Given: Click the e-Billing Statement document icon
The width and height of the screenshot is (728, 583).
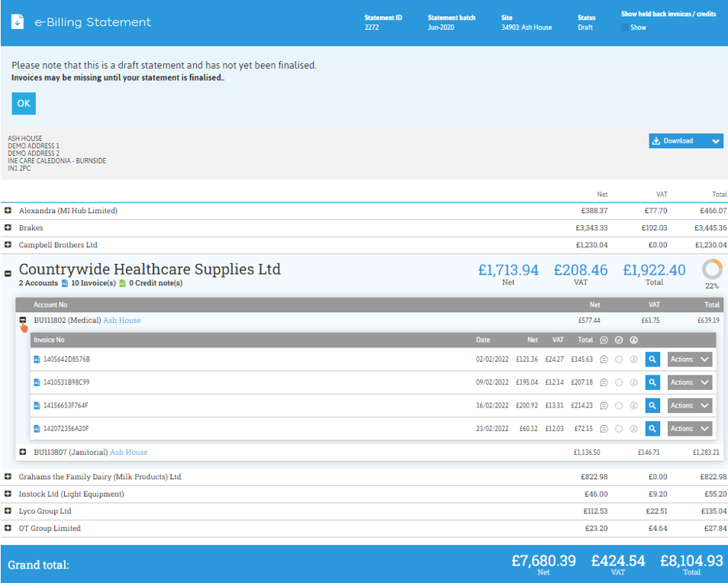Looking at the screenshot, I should pyautogui.click(x=18, y=22).
